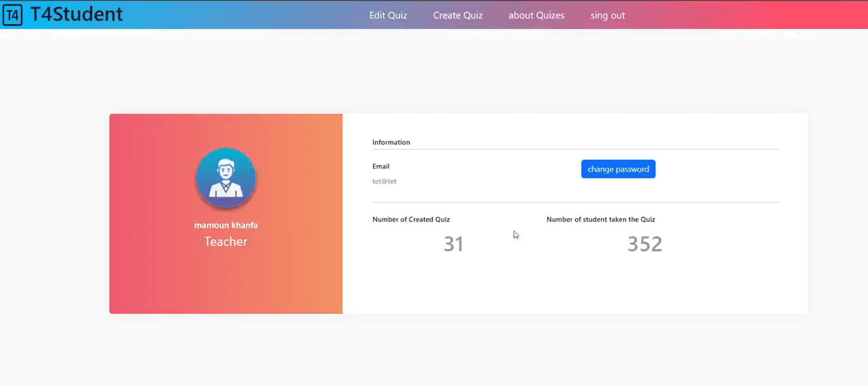Click the sing out link

point(608,15)
